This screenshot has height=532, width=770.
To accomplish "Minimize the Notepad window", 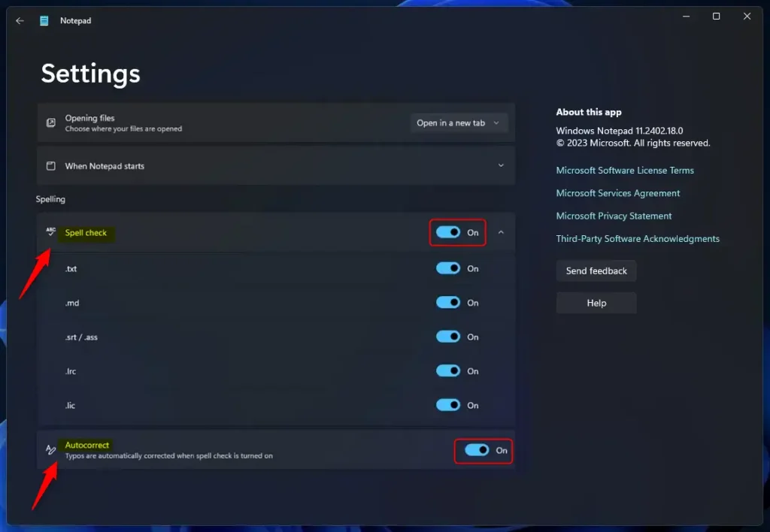I will pos(686,17).
